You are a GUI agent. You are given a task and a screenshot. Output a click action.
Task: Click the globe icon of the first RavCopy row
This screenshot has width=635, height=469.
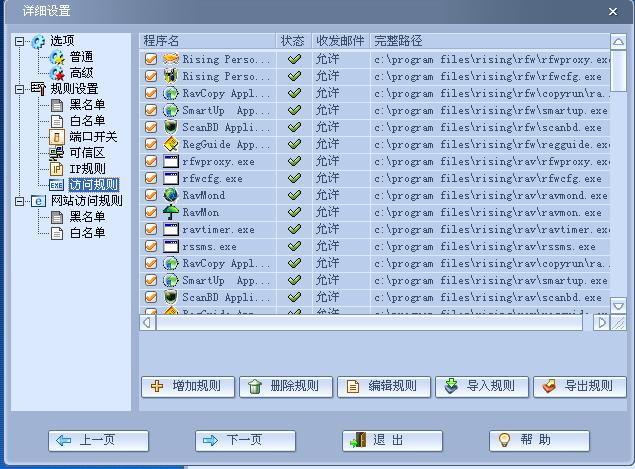[171, 93]
